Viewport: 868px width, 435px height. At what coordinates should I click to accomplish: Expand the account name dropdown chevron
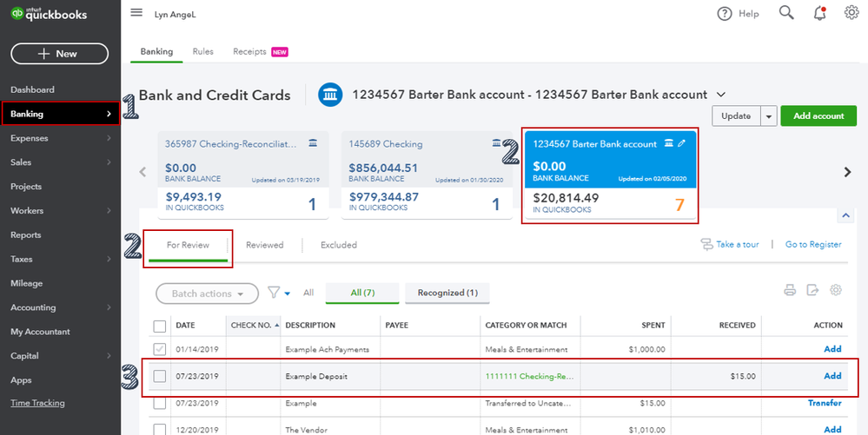tap(721, 96)
